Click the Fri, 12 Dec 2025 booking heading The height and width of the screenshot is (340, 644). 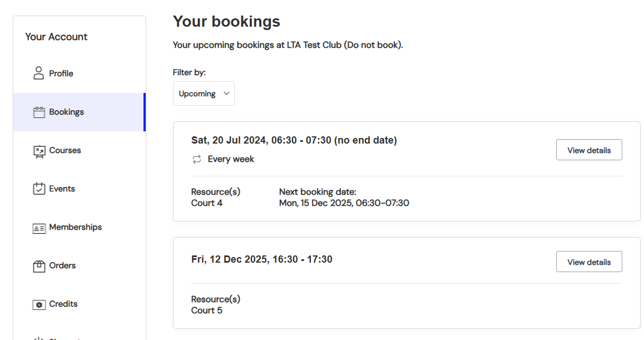(262, 259)
